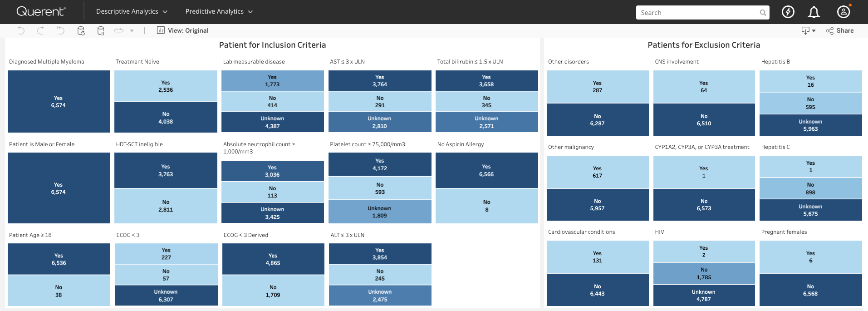Select the Treatment Naive No 4,038 tile
The width and height of the screenshot is (868, 311).
point(166,118)
